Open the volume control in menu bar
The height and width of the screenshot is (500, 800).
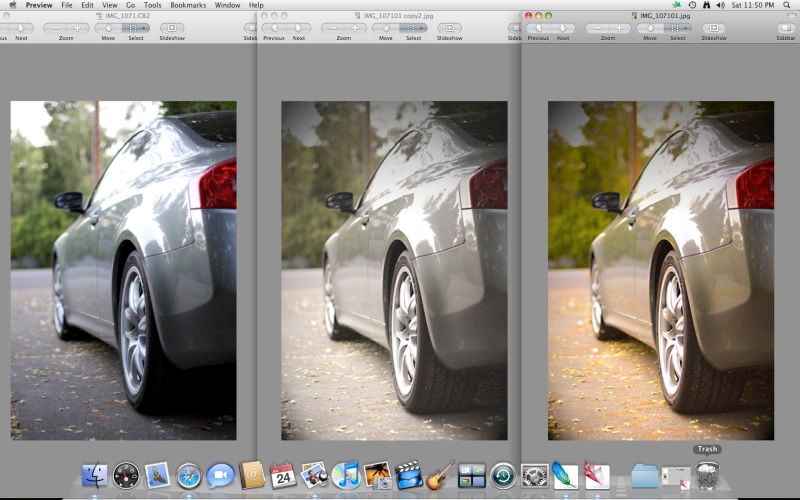tap(720, 5)
